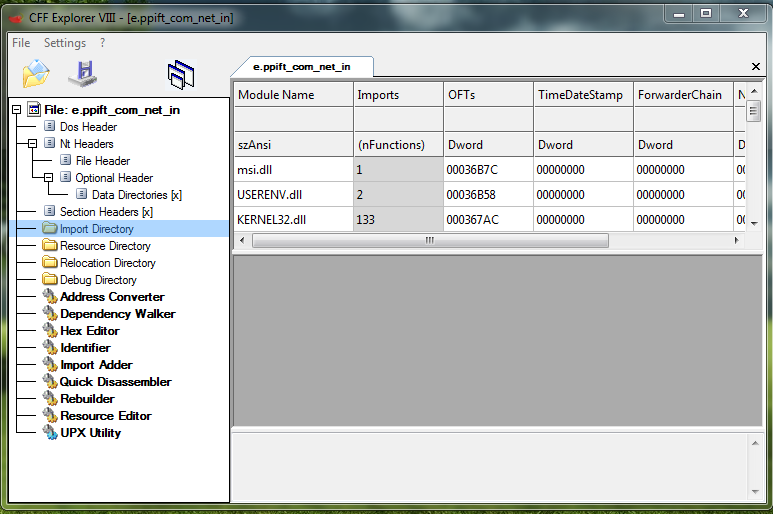Viewport: 773px width, 514px height.
Task: Click the root file icon in tree
Action: click(x=34, y=109)
